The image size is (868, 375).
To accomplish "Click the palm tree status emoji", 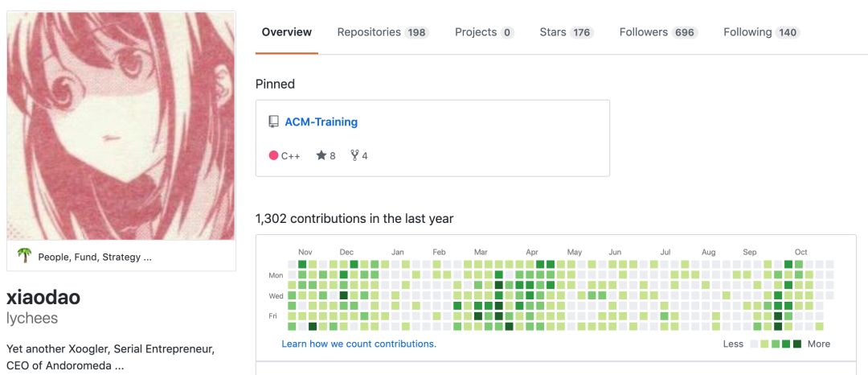I will pos(25,256).
